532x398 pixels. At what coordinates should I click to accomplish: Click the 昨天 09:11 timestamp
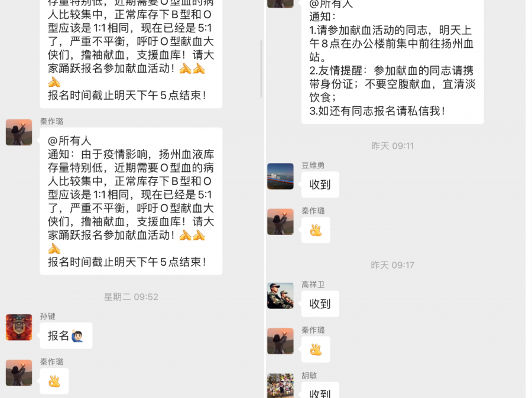click(392, 146)
